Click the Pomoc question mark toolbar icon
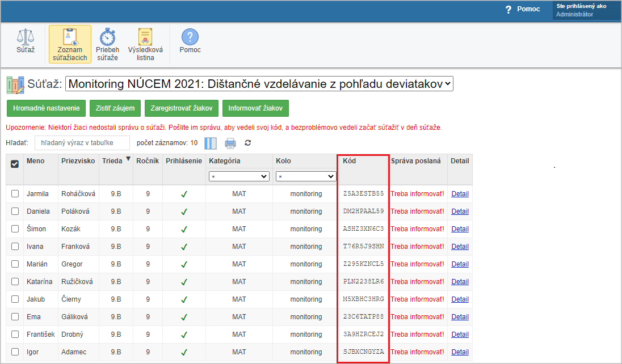Screen dimensions: 622x364 [190, 37]
